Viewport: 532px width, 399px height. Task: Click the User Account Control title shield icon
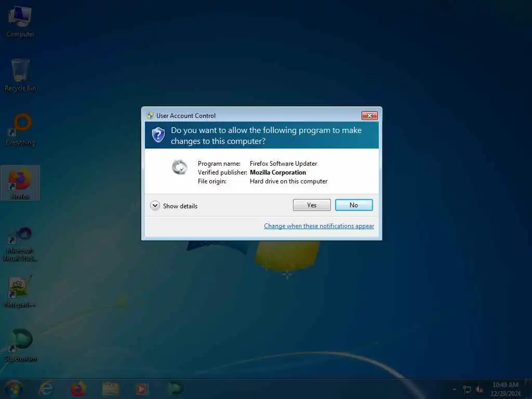150,116
